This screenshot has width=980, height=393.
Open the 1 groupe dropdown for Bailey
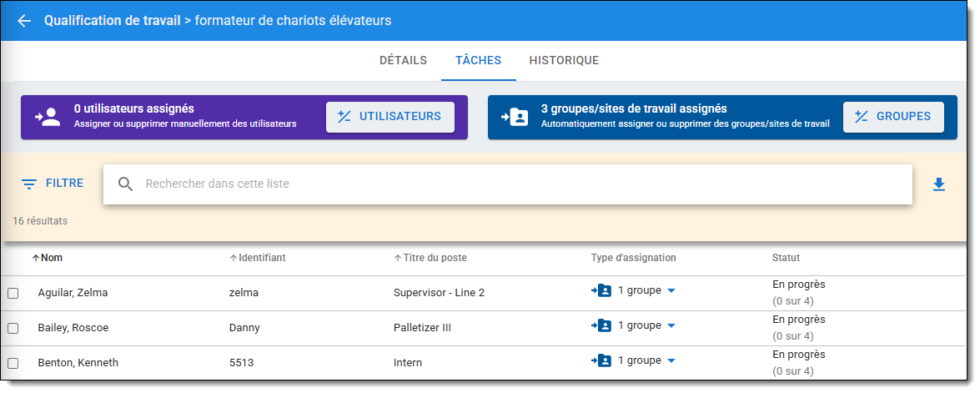click(x=671, y=325)
